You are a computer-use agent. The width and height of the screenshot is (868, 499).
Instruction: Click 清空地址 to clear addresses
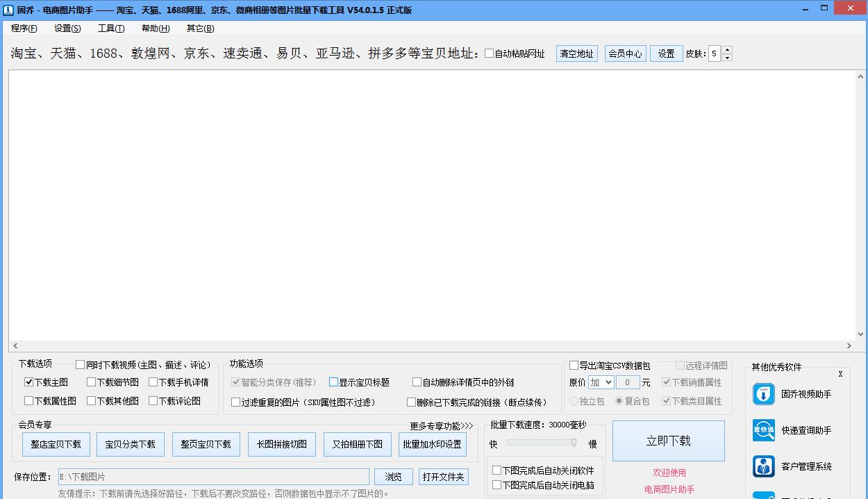576,53
